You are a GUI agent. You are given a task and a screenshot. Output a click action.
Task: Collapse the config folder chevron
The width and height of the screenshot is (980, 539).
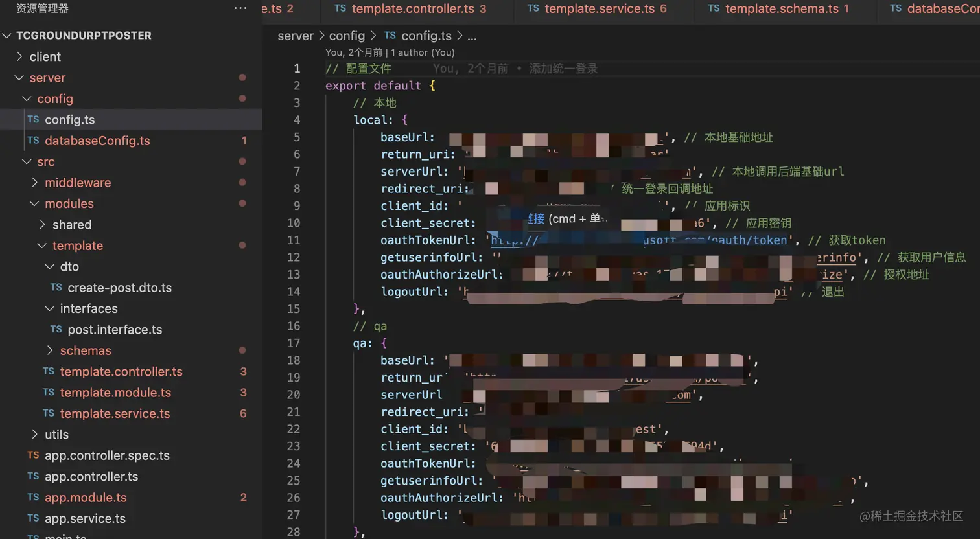point(27,98)
